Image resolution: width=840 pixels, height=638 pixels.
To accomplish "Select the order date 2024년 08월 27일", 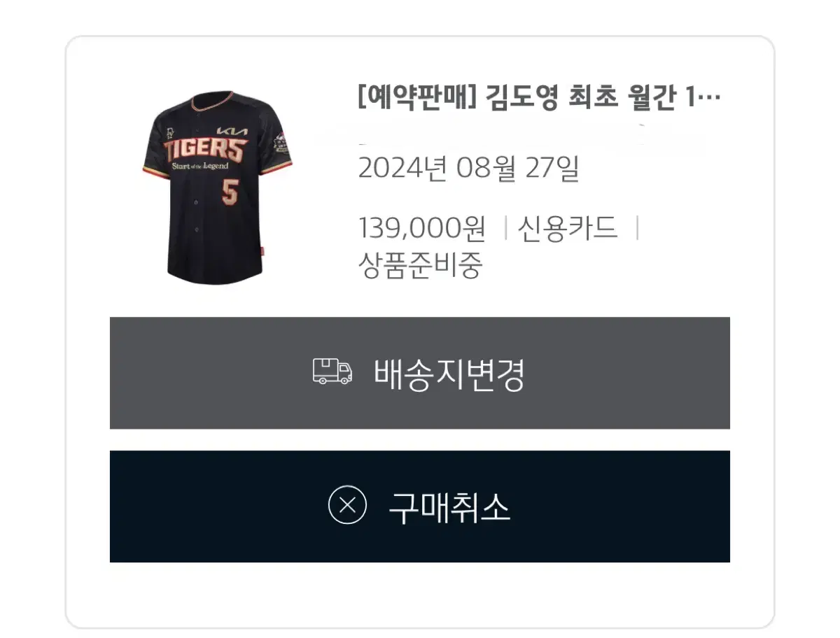I will (468, 169).
